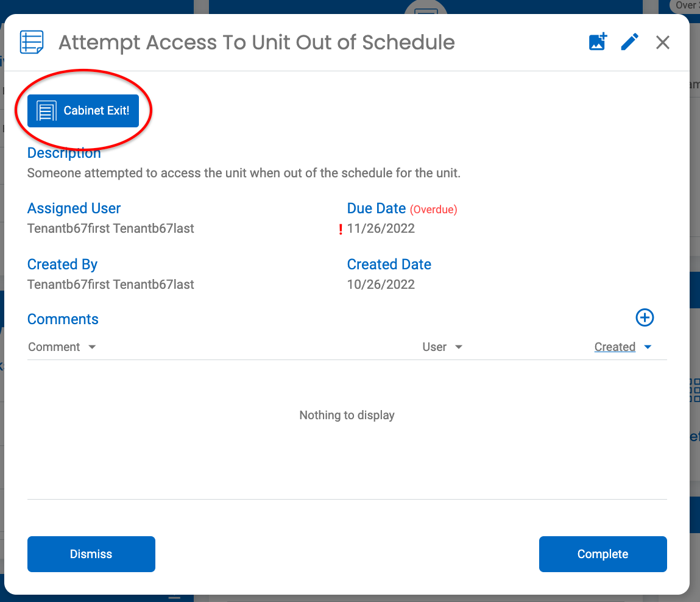Click the red overdue exclamation icon
The width and height of the screenshot is (700, 602).
coord(341,228)
